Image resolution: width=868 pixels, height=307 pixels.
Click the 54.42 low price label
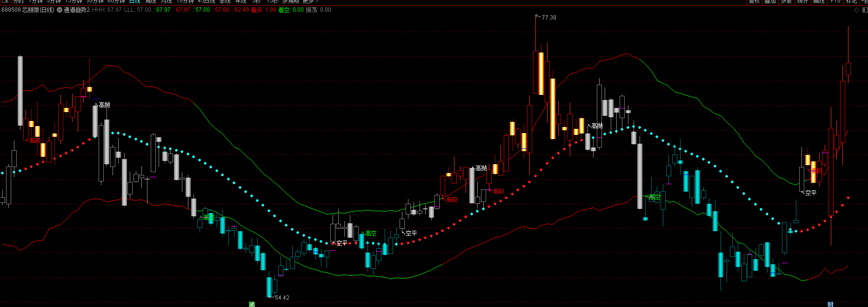282,298
